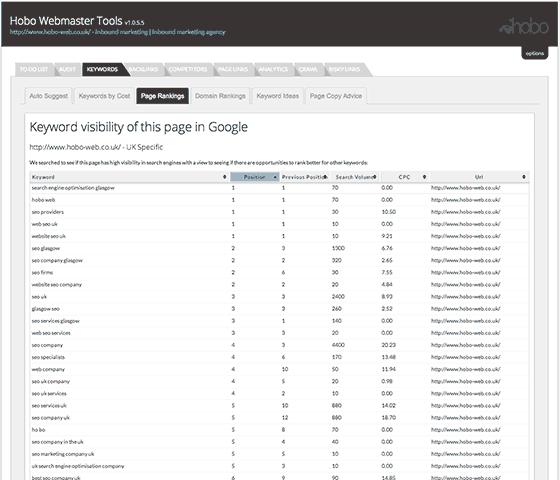Click the hobo logo in the header
This screenshot has width=560, height=480.
524,26
